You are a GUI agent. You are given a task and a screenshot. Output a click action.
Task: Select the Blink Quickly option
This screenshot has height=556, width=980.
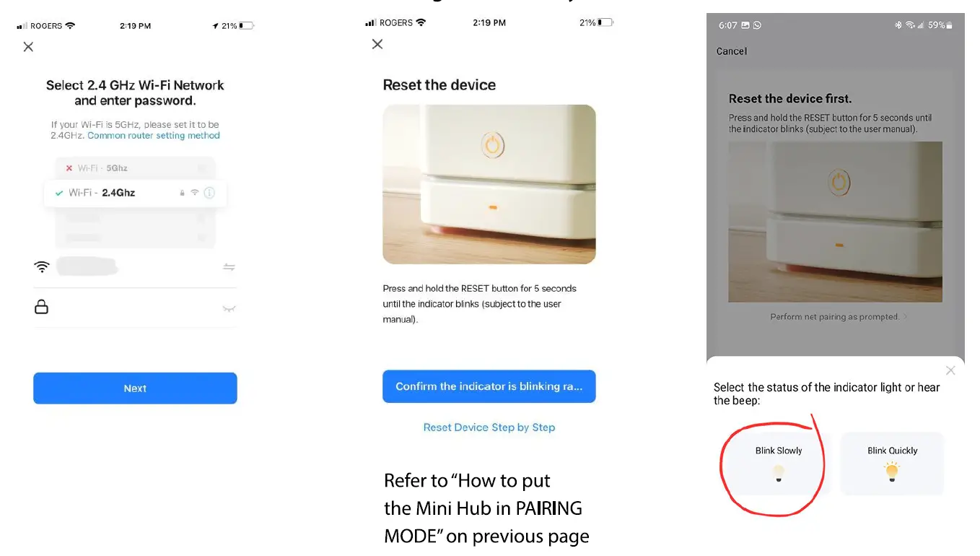click(892, 463)
